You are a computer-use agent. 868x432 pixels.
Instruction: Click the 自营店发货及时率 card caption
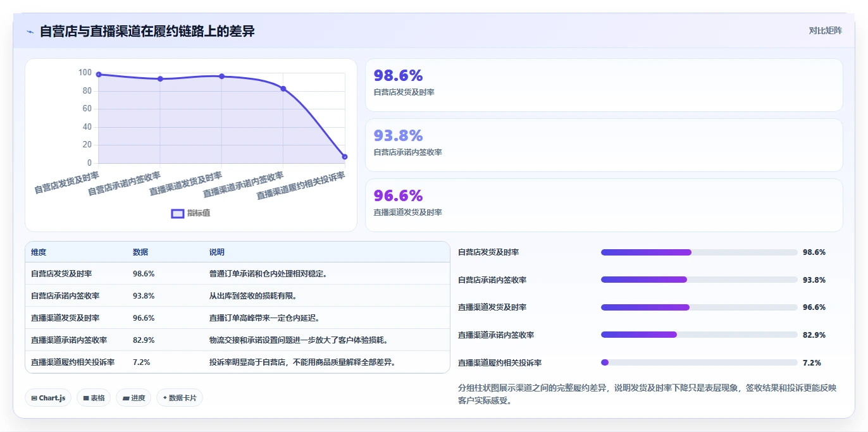404,92
